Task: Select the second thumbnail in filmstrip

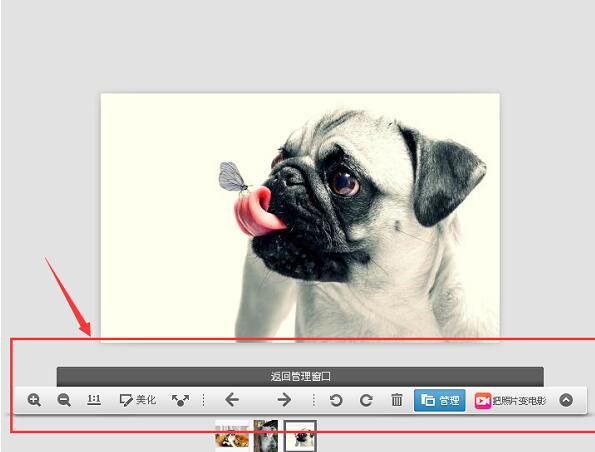Action: (266, 436)
